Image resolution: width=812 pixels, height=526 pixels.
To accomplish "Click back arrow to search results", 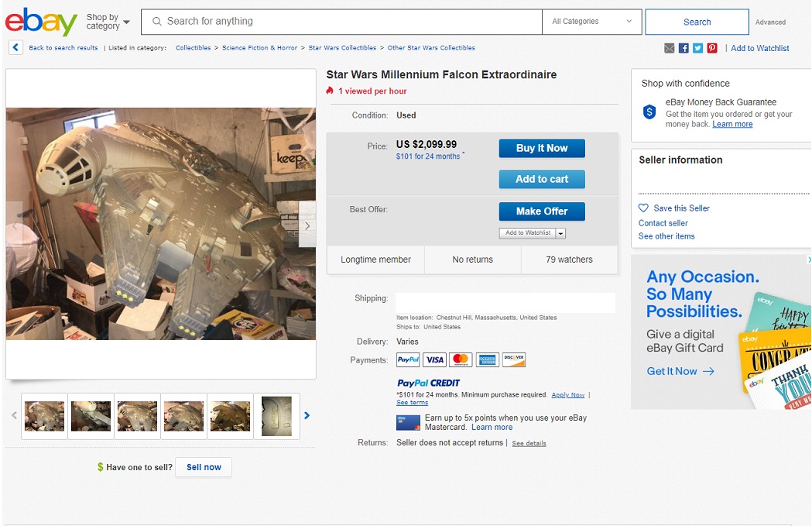I will pyautogui.click(x=15, y=48).
